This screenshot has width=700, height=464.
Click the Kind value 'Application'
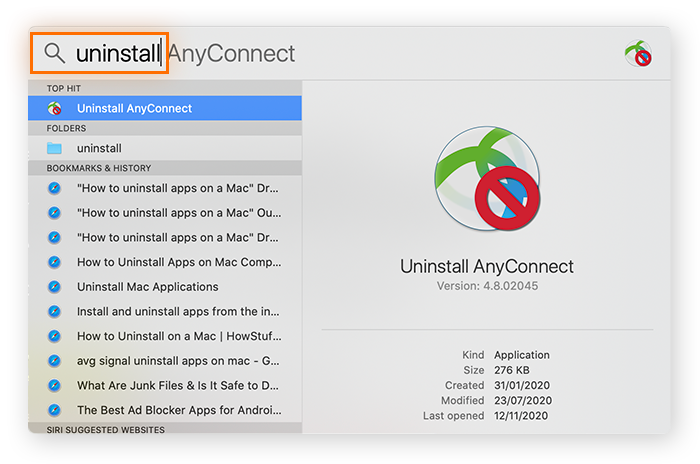[521, 355]
